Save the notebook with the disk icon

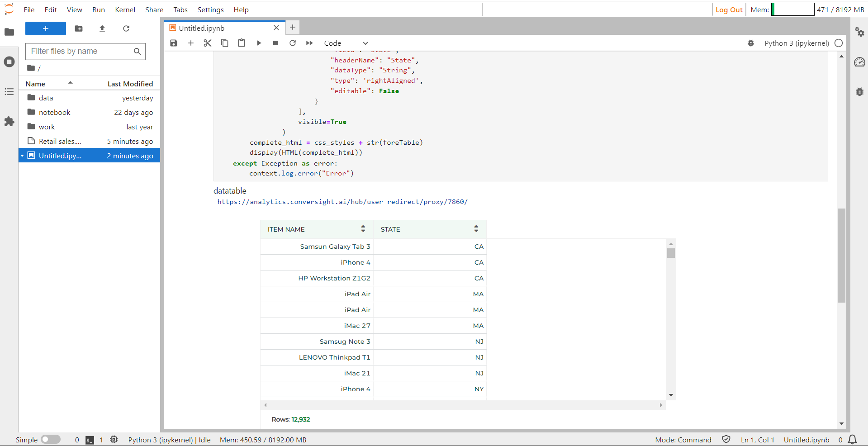174,43
